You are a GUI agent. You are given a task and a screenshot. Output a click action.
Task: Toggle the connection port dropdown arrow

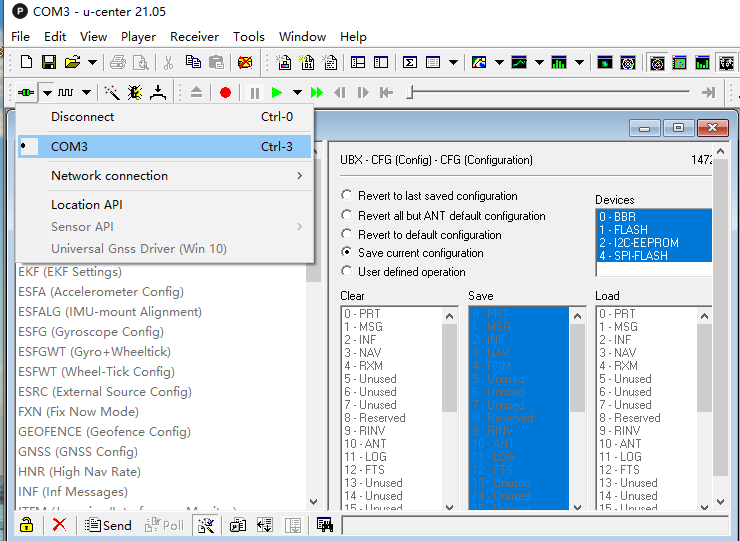(47, 93)
